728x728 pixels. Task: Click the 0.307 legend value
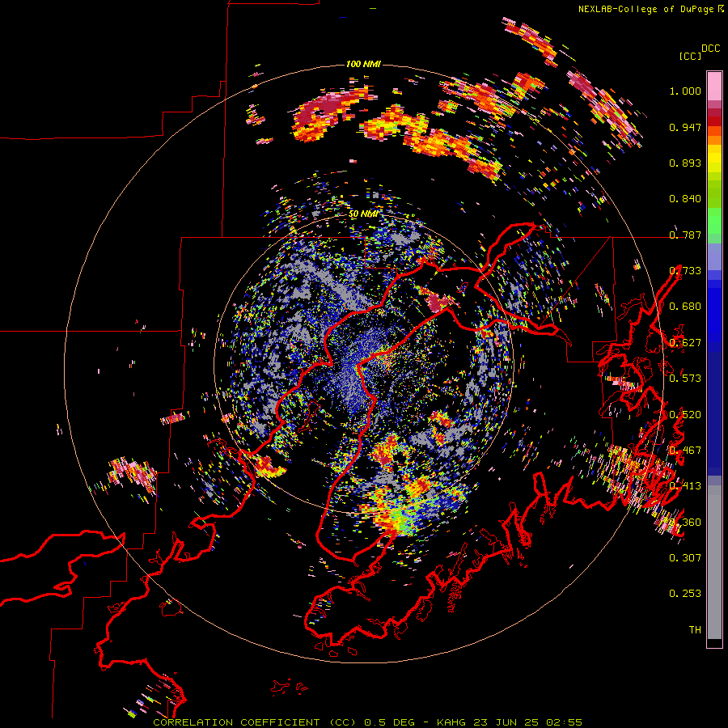tap(685, 558)
